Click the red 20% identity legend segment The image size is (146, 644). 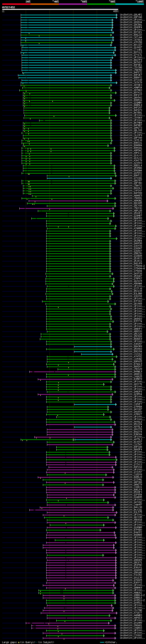[x=16, y=4]
